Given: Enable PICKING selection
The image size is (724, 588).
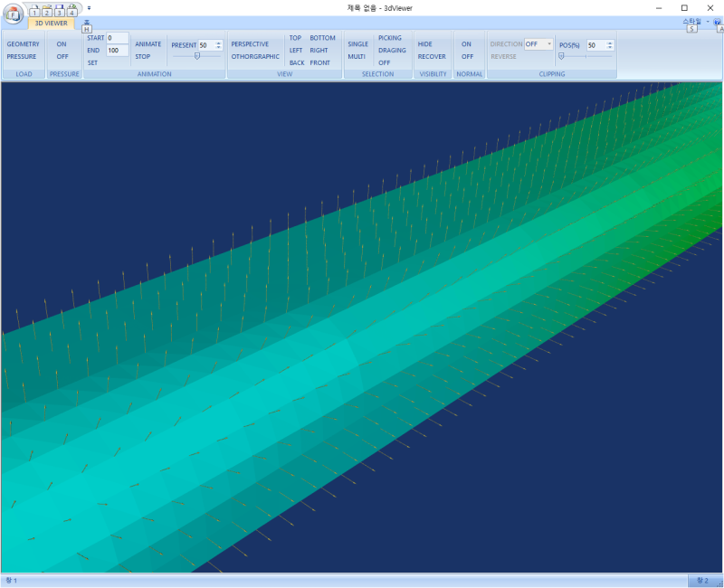Looking at the screenshot, I should click(x=390, y=38).
